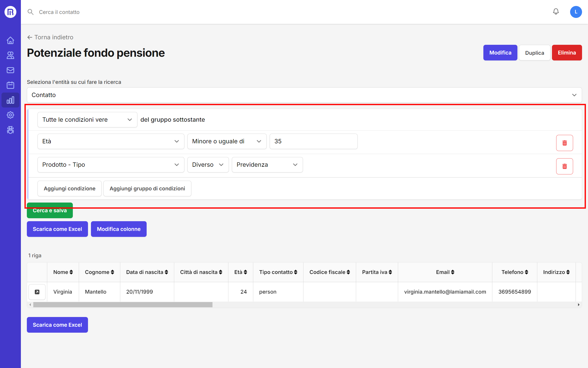
Task: Delete the Prodotto - Tipo condition
Action: [564, 166]
